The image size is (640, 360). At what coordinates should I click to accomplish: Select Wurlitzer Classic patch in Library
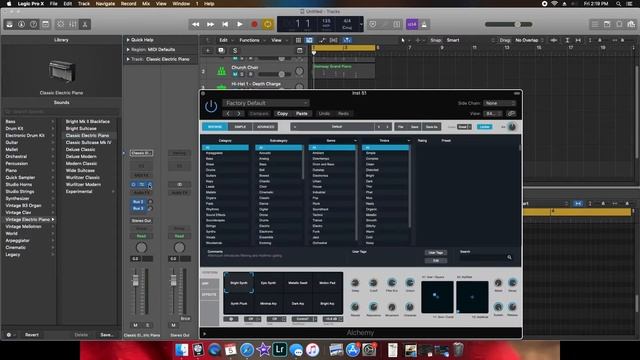[x=82, y=178]
